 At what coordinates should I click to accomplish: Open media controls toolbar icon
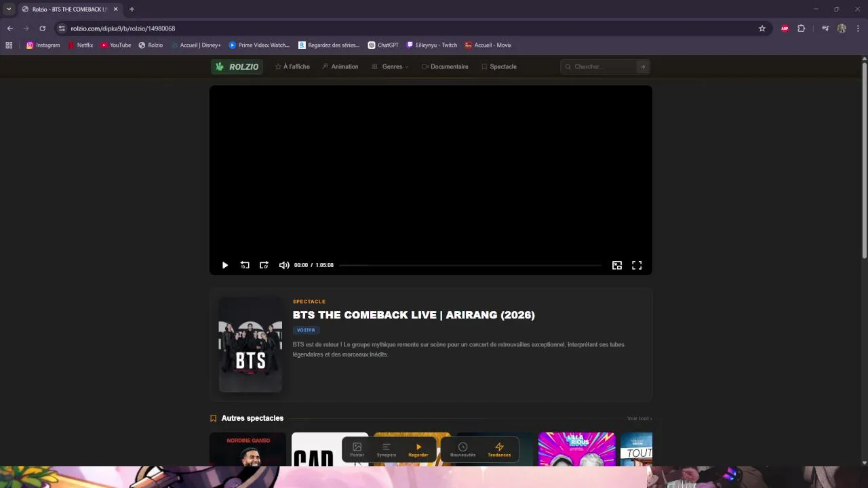click(x=825, y=28)
